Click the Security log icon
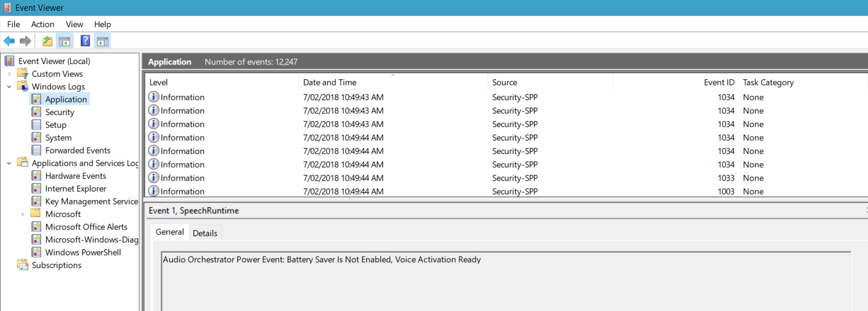 [36, 112]
